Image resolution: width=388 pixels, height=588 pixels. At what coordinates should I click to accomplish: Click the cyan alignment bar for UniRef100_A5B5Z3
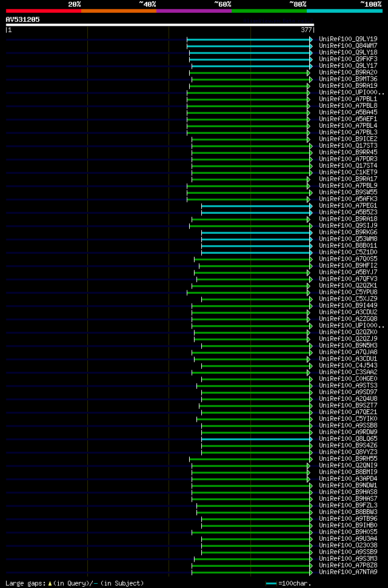tap(257, 213)
